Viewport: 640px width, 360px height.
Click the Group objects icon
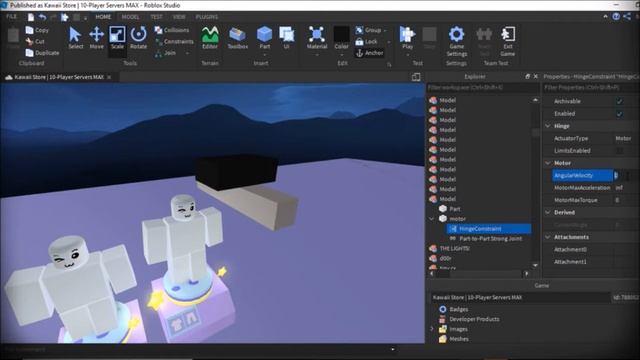[359, 30]
